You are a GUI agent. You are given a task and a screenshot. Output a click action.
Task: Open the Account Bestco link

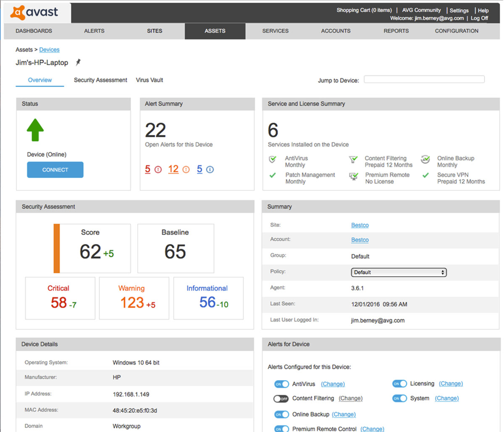[360, 240]
